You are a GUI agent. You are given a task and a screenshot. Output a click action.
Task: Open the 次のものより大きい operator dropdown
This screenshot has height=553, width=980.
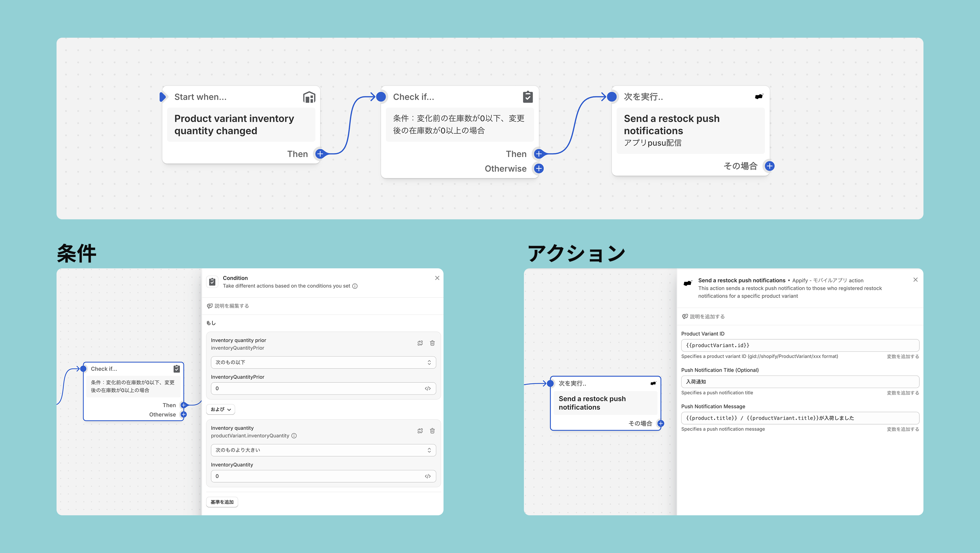(323, 450)
